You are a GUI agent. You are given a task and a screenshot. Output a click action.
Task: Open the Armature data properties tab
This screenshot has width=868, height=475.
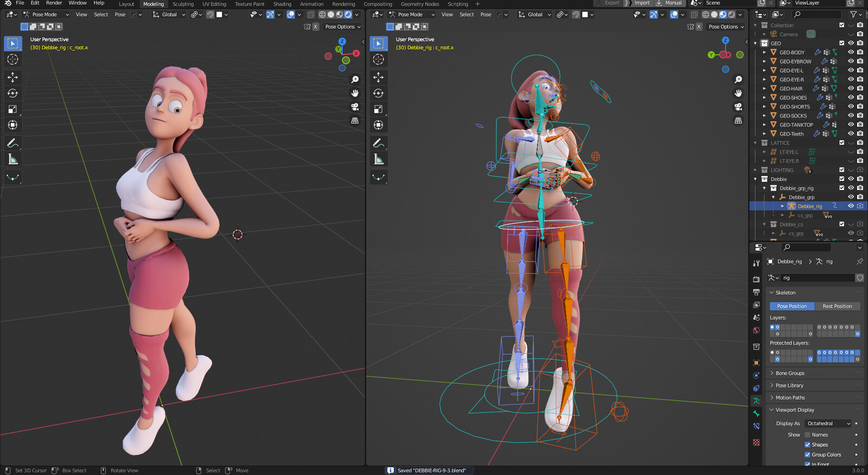click(x=756, y=401)
